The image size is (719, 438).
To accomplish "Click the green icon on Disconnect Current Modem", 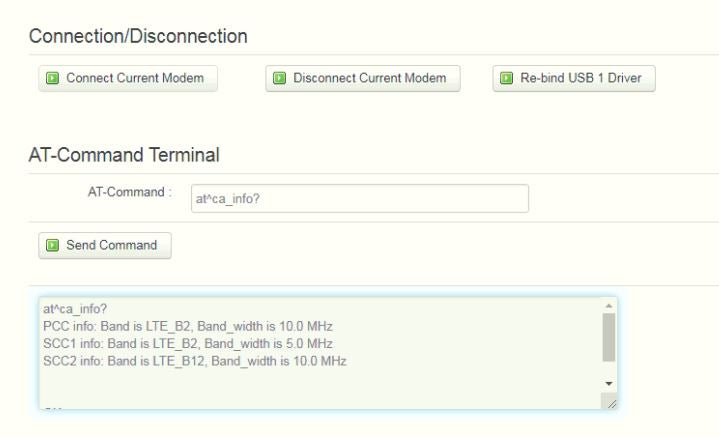I will (x=280, y=78).
